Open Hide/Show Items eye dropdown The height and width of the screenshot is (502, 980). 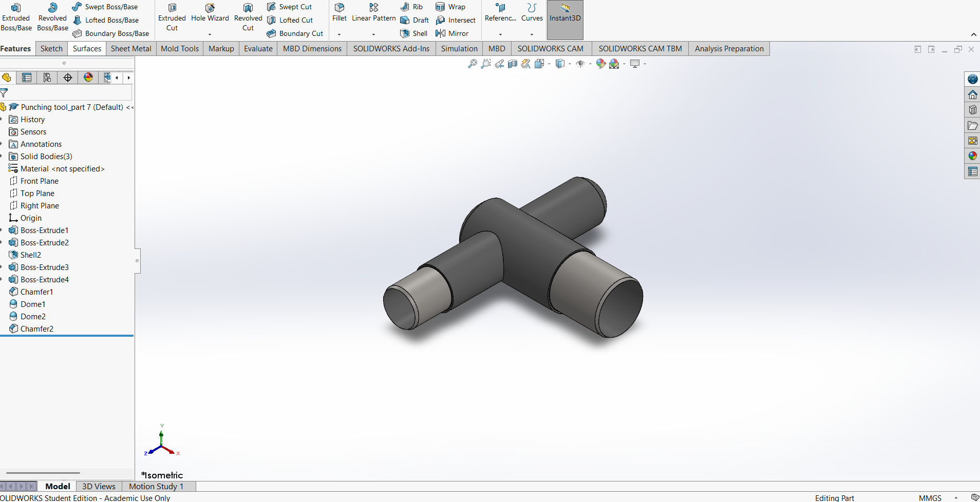(590, 64)
